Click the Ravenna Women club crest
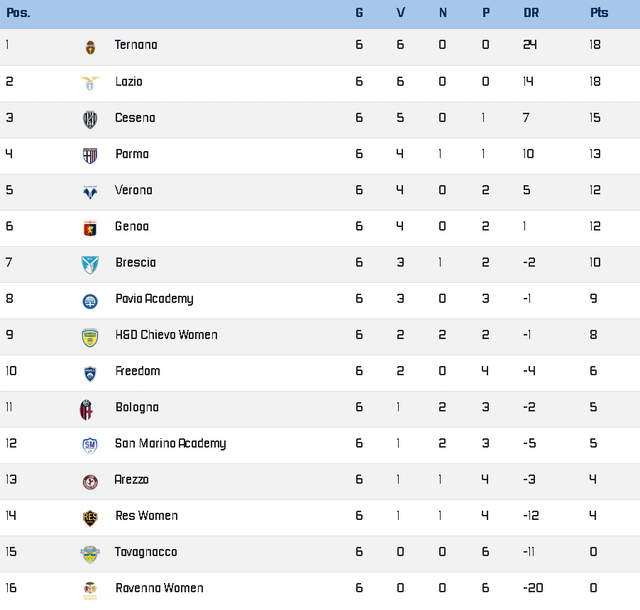The height and width of the screenshot is (610, 640). click(x=90, y=589)
